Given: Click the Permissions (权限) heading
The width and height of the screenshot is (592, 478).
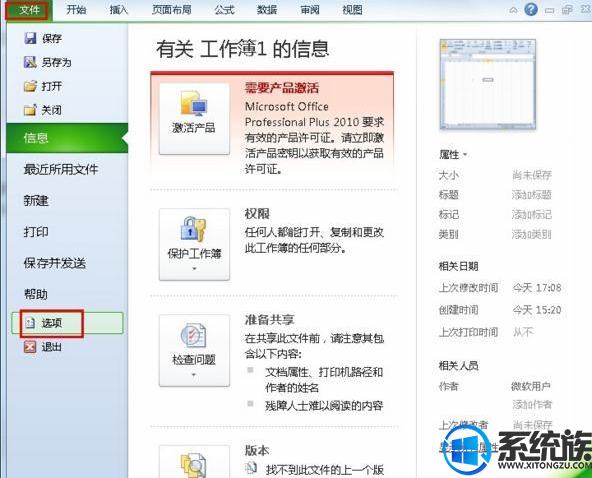Looking at the screenshot, I should pyautogui.click(x=257, y=214).
